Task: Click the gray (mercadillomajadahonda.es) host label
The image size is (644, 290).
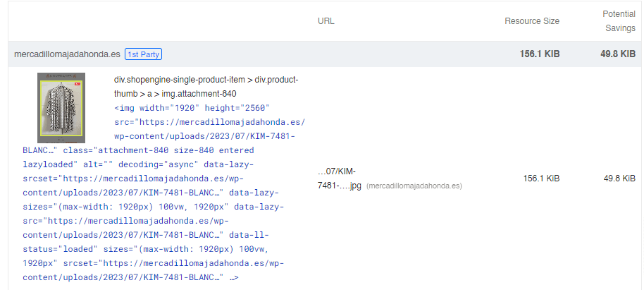Action: pos(414,186)
